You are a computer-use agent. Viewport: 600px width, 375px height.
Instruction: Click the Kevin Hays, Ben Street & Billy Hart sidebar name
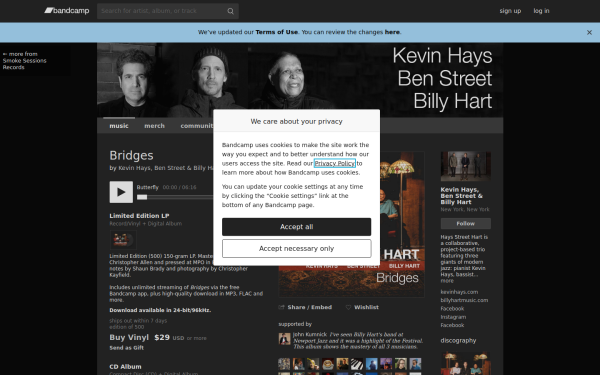click(461, 196)
